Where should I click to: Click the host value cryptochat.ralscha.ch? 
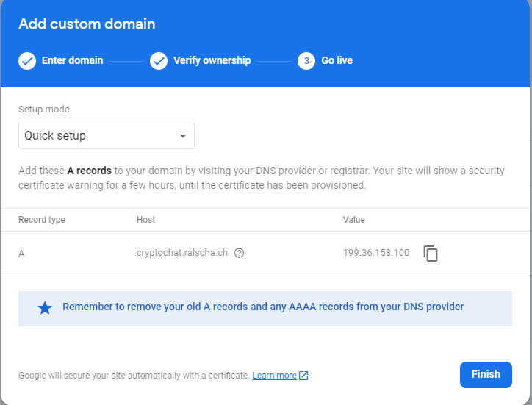click(182, 253)
